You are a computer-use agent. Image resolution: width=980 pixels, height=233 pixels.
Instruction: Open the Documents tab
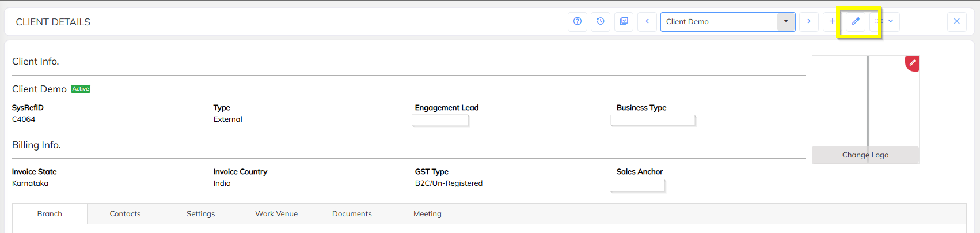352,213
